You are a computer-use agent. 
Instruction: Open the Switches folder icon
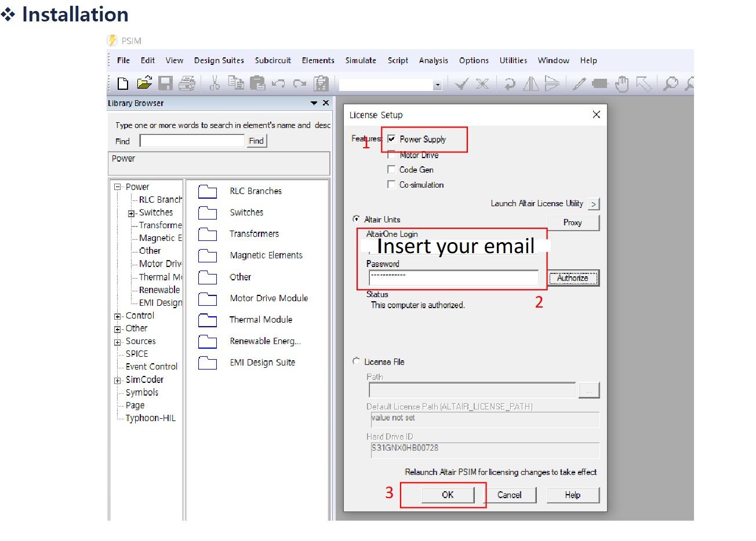tap(208, 213)
